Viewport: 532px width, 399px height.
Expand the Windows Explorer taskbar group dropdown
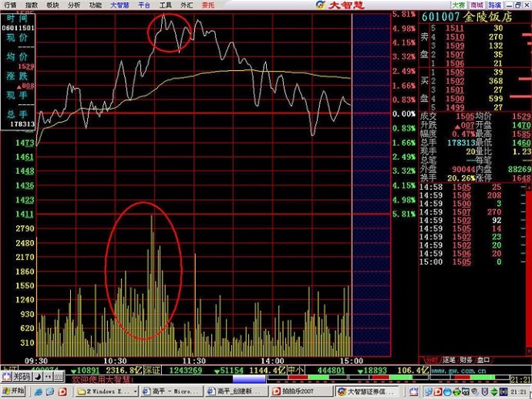[136, 392]
